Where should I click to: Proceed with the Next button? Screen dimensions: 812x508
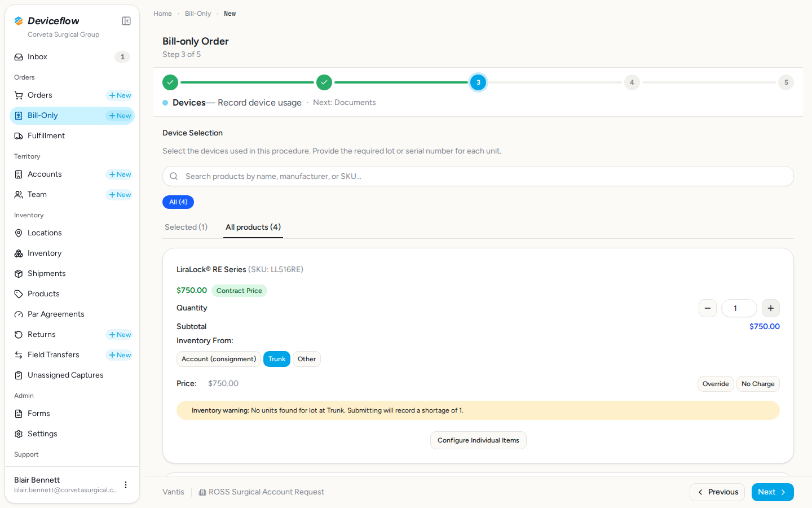pos(773,492)
